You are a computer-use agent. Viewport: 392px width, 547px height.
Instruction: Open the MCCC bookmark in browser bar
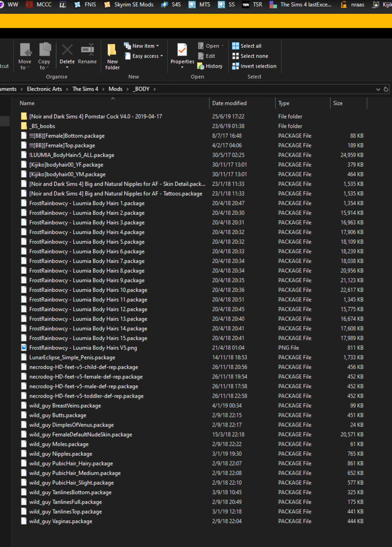tap(39, 5)
